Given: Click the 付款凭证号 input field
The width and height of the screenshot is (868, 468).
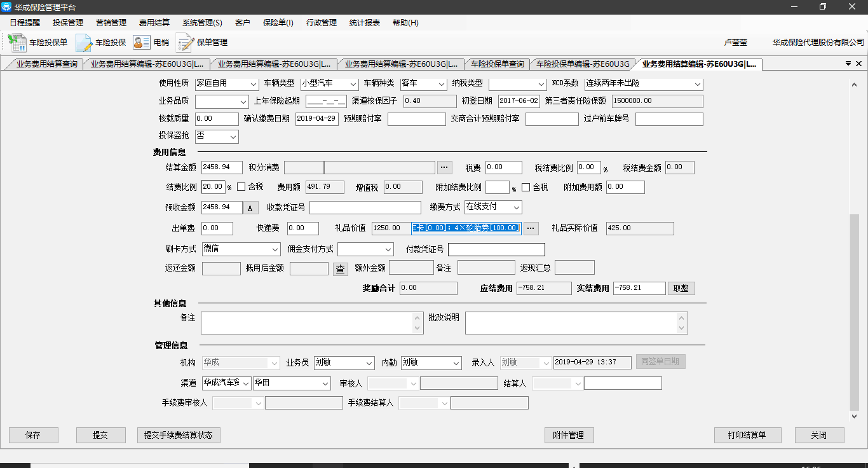Looking at the screenshot, I should [496, 249].
